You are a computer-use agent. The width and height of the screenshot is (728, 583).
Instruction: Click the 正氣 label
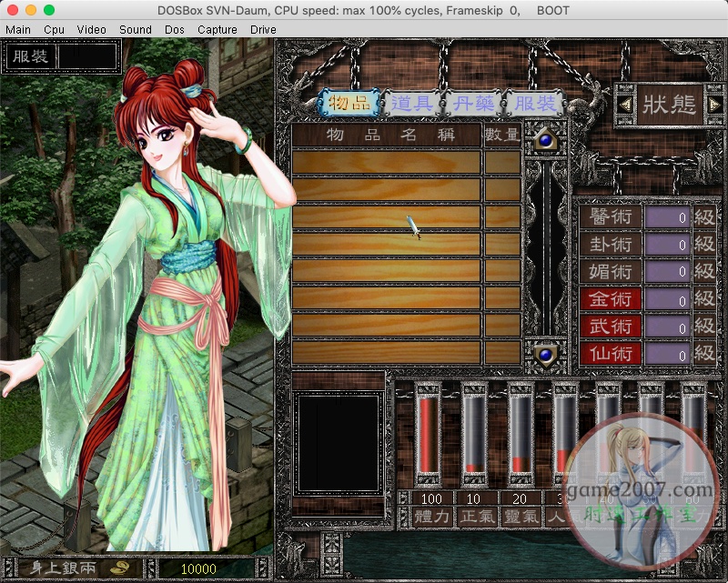click(x=476, y=517)
